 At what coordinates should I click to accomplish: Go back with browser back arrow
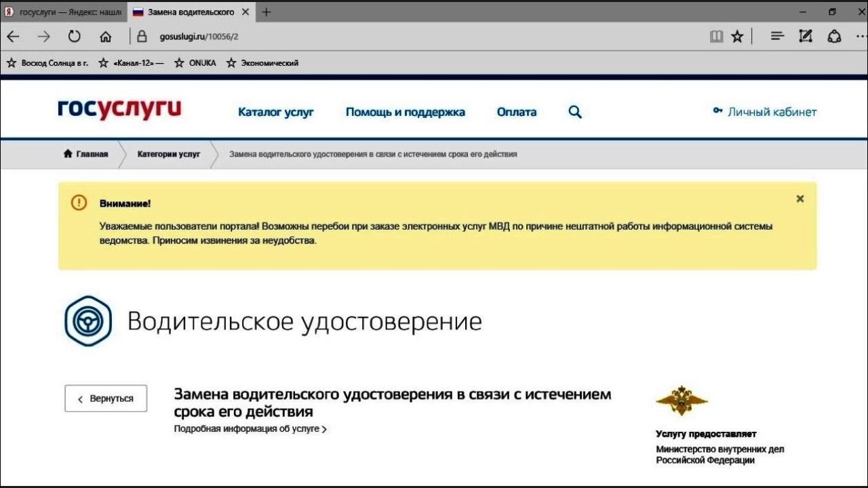point(12,37)
